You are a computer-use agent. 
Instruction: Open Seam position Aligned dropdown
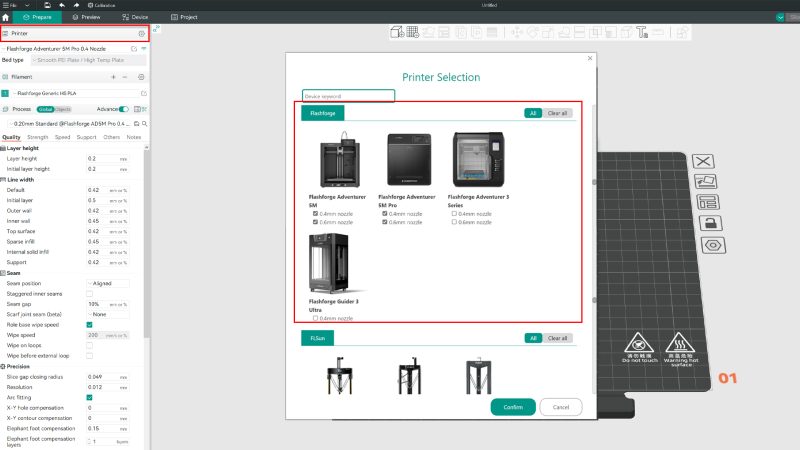coord(108,283)
